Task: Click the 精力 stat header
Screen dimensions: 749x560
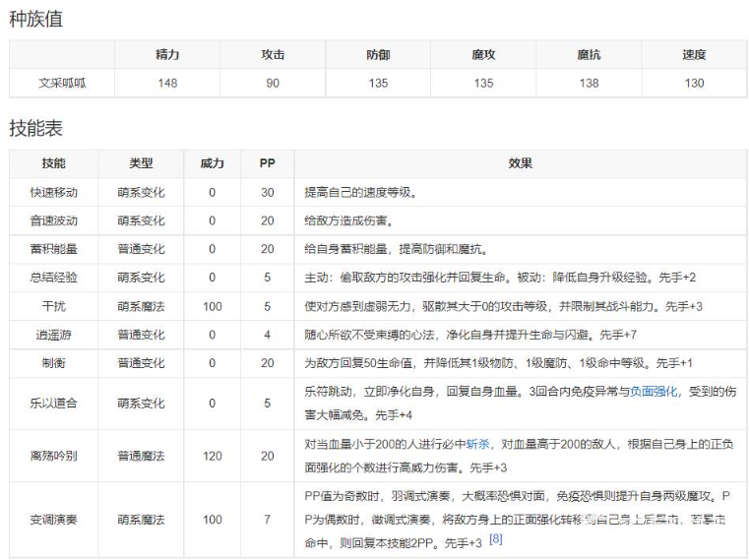Action: pyautogui.click(x=167, y=55)
